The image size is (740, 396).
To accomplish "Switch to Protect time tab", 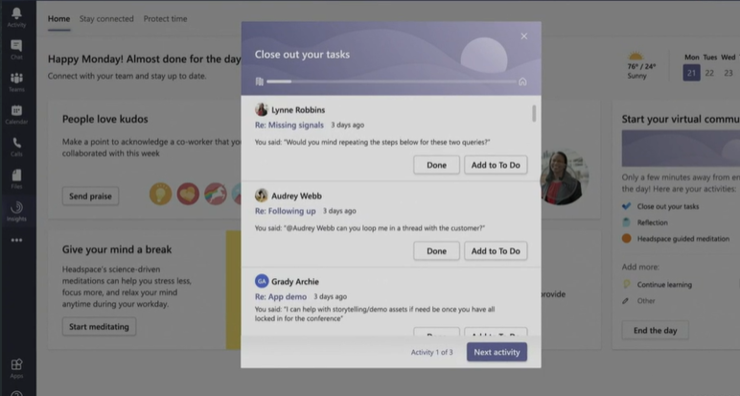I will [x=165, y=19].
